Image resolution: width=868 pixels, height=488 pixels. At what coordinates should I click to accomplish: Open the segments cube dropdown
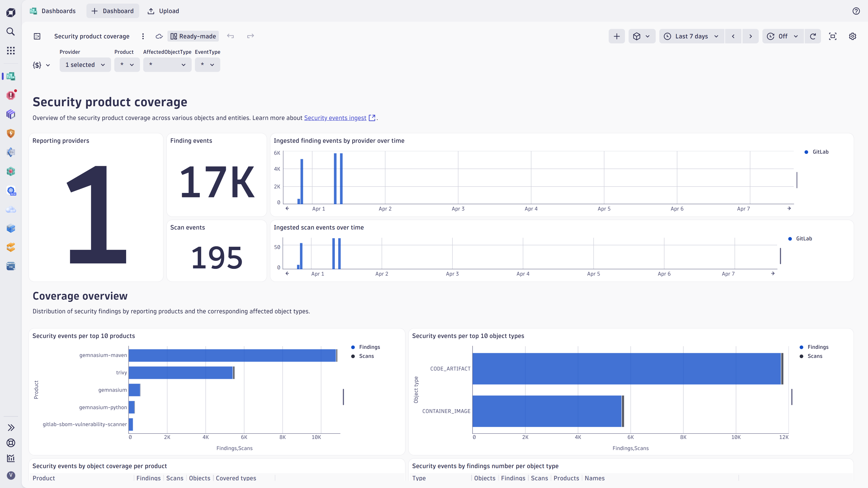point(642,36)
